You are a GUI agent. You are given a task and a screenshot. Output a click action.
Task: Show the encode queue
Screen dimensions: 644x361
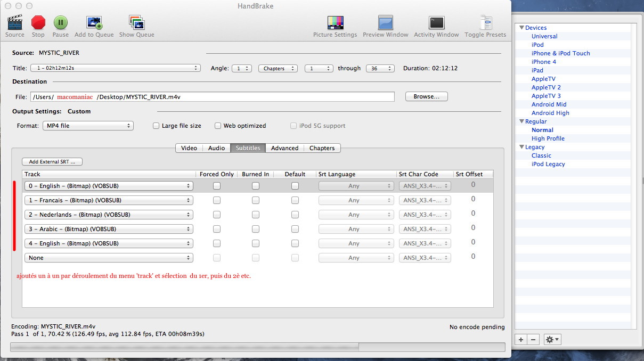137,26
